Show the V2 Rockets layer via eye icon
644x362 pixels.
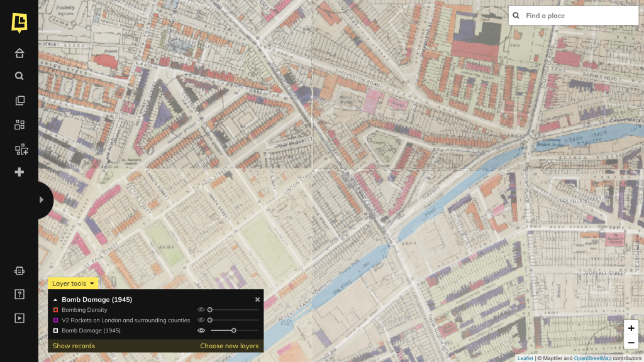pos(201,320)
